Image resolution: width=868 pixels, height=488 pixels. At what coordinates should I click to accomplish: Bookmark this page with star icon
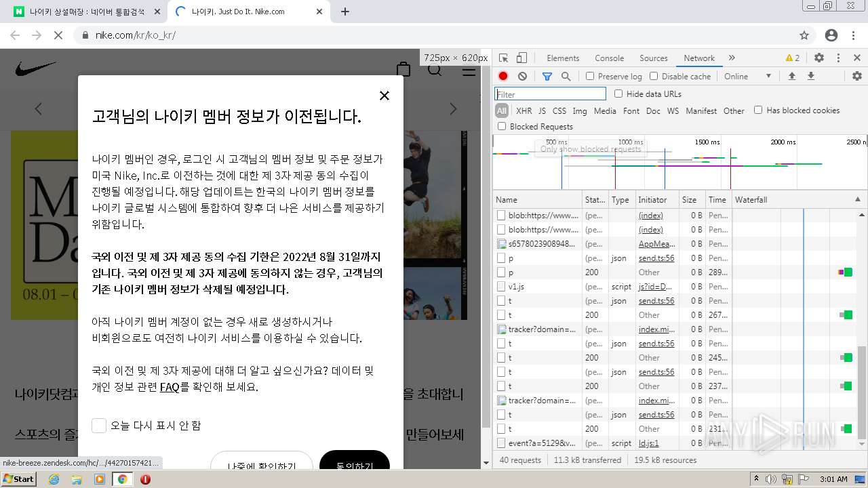tap(804, 35)
